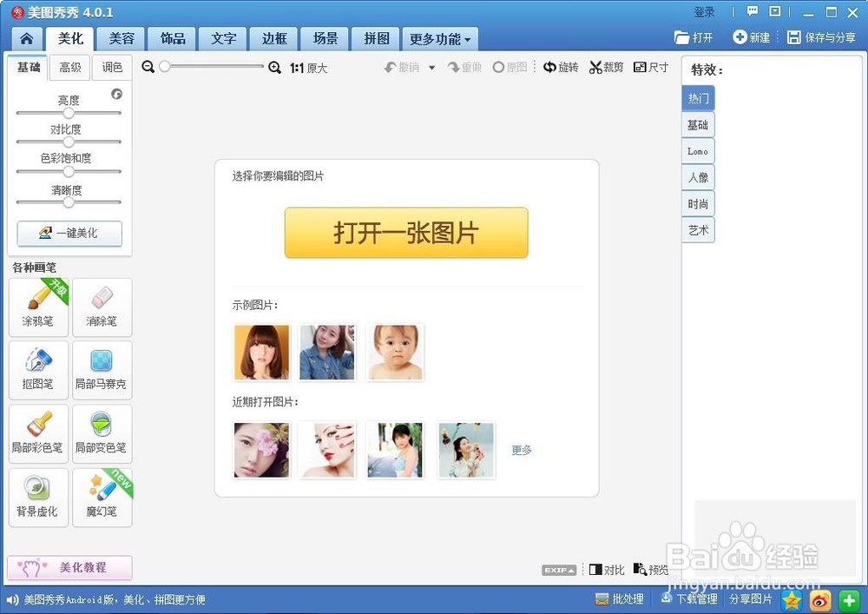Open recent image with red nails woman

point(327,450)
